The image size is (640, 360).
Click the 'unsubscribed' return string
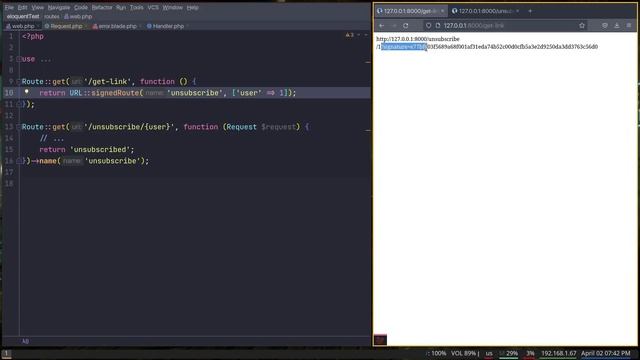tap(100, 150)
